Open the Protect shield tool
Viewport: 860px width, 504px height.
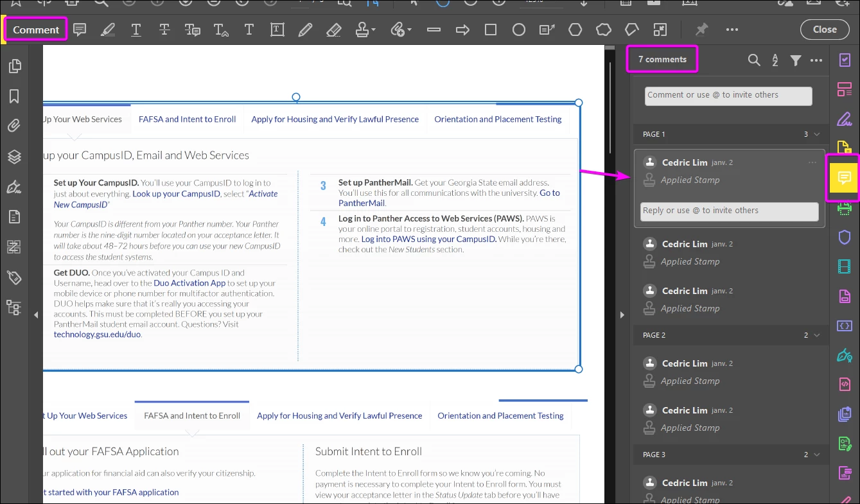(845, 237)
